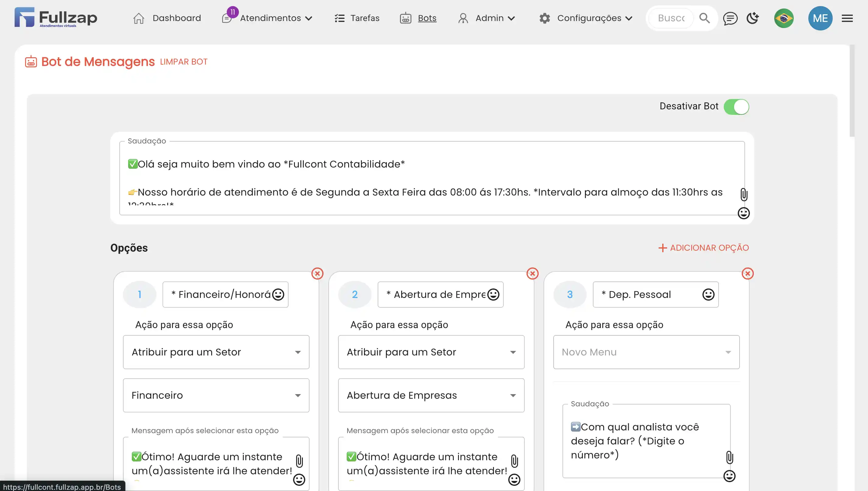Expand Atribuir para um Setor dropdown in option 1
This screenshot has width=868, height=491.
tap(216, 352)
